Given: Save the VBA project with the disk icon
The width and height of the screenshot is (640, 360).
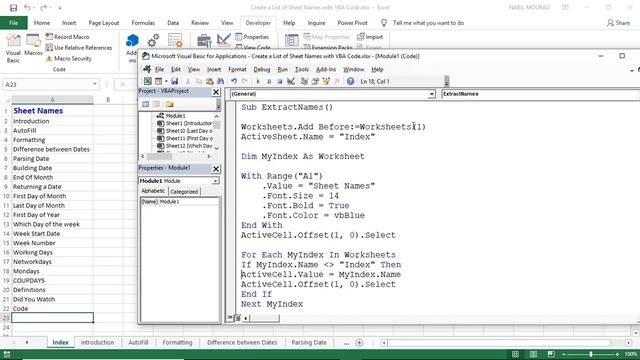Looking at the screenshot, I should click(x=174, y=81).
